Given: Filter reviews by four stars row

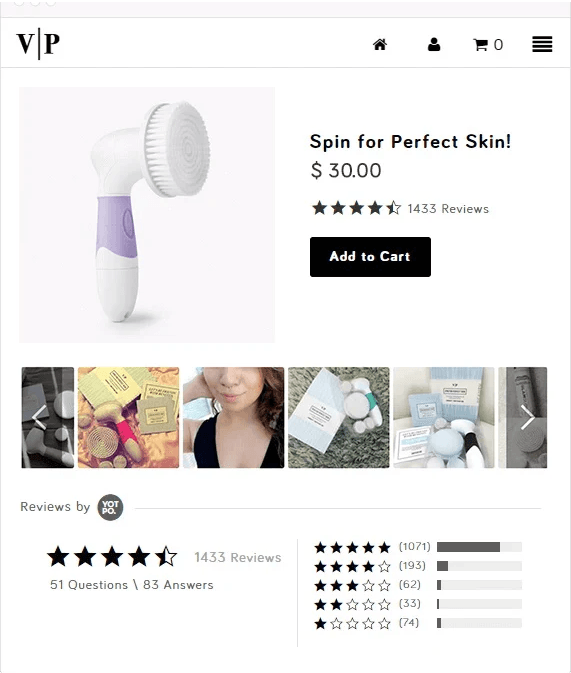Looking at the screenshot, I should pos(418,566).
